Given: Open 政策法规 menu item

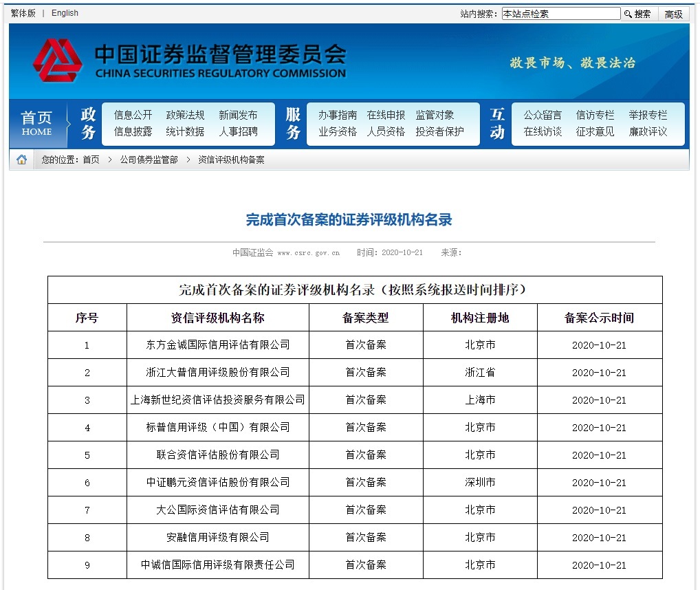Looking at the screenshot, I should [x=185, y=115].
